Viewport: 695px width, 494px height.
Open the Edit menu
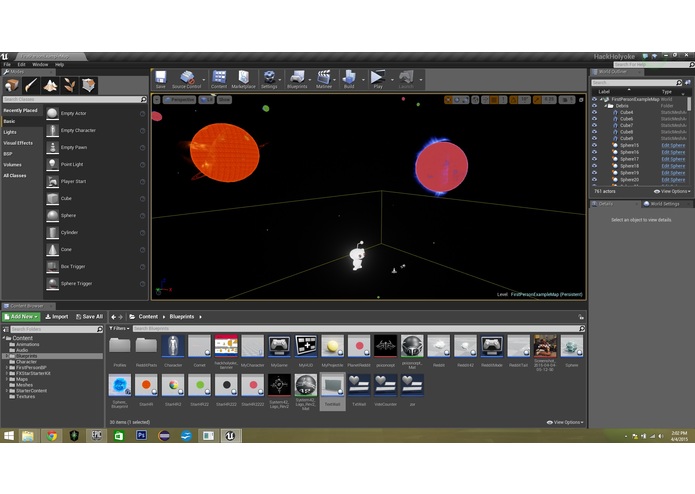click(21, 65)
